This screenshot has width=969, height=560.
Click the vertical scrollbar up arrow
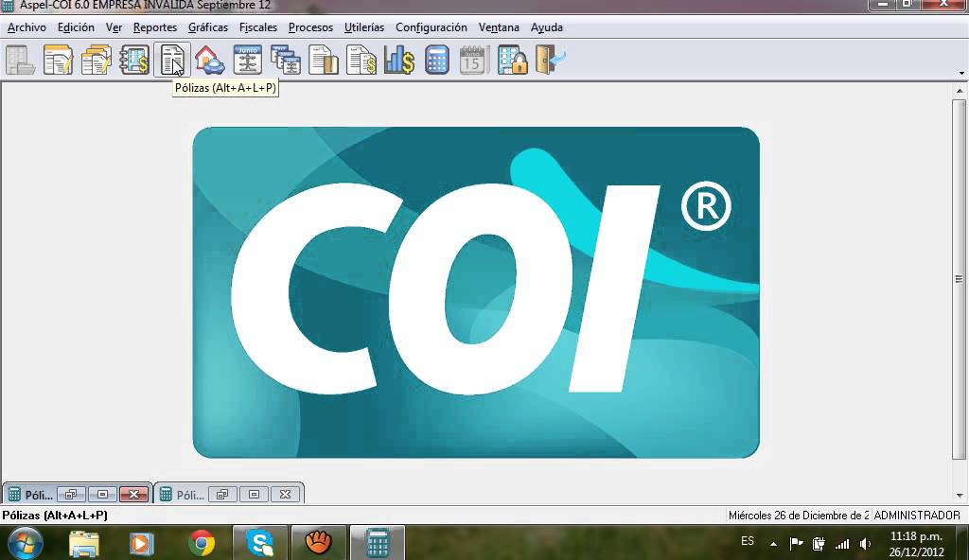coord(960,91)
